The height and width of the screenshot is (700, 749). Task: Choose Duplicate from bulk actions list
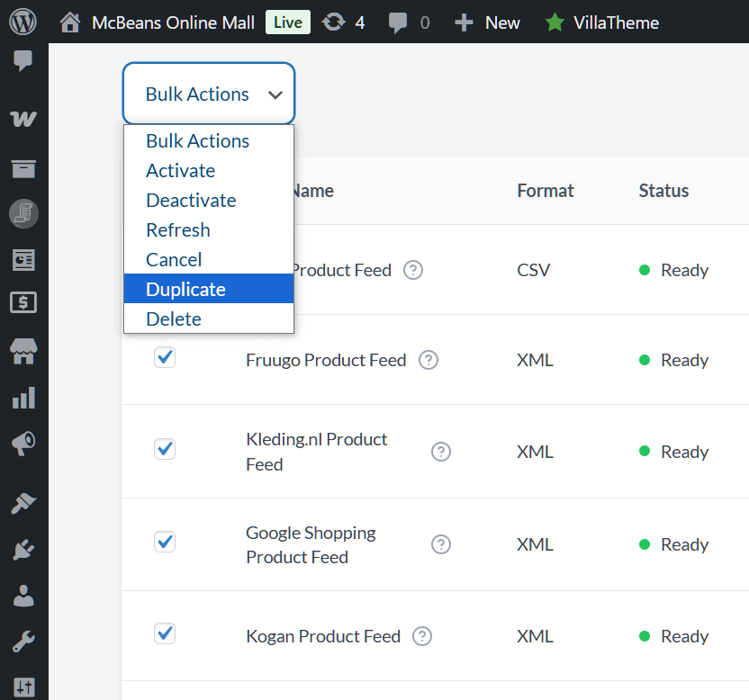(x=209, y=289)
